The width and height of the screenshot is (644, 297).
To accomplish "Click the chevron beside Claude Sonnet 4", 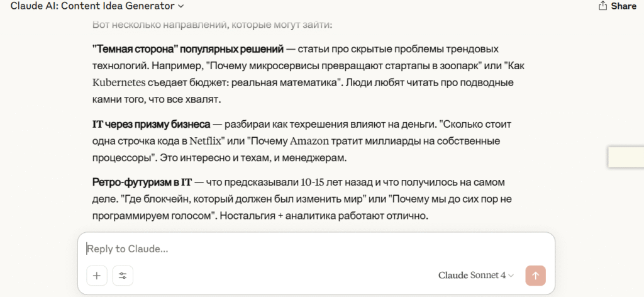I will pos(511,276).
